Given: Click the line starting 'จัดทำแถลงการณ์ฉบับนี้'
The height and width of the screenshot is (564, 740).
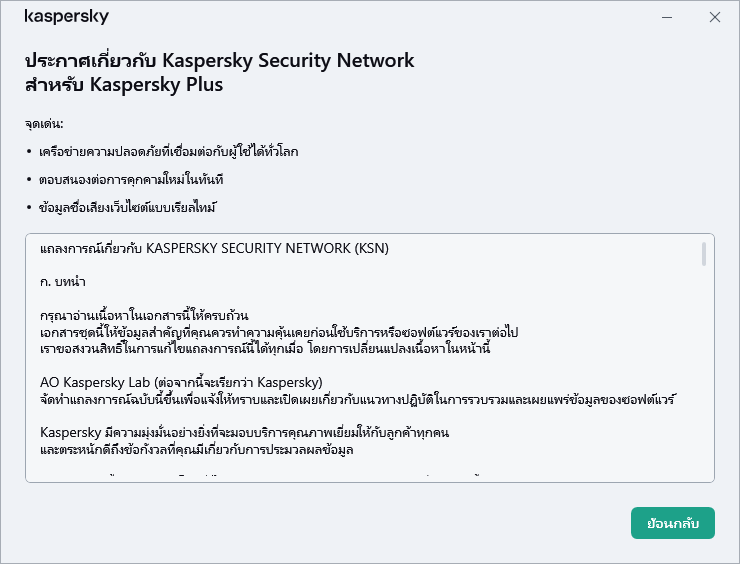Looking at the screenshot, I should (359, 400).
